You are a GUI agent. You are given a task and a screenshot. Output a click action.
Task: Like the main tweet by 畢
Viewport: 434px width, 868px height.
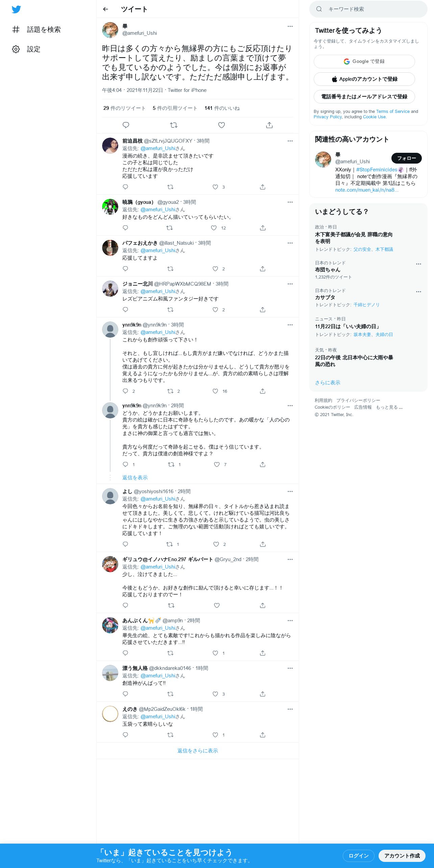(221, 125)
